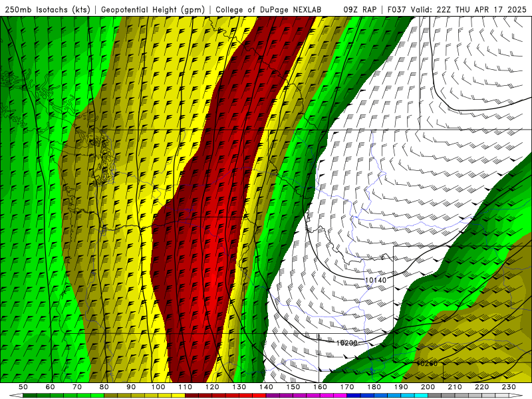Pick the bright yellow segment just before dark red

[178, 396]
